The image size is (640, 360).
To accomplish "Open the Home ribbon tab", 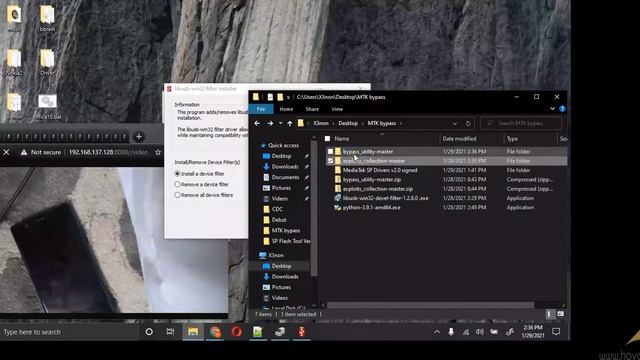I will [x=286, y=109].
